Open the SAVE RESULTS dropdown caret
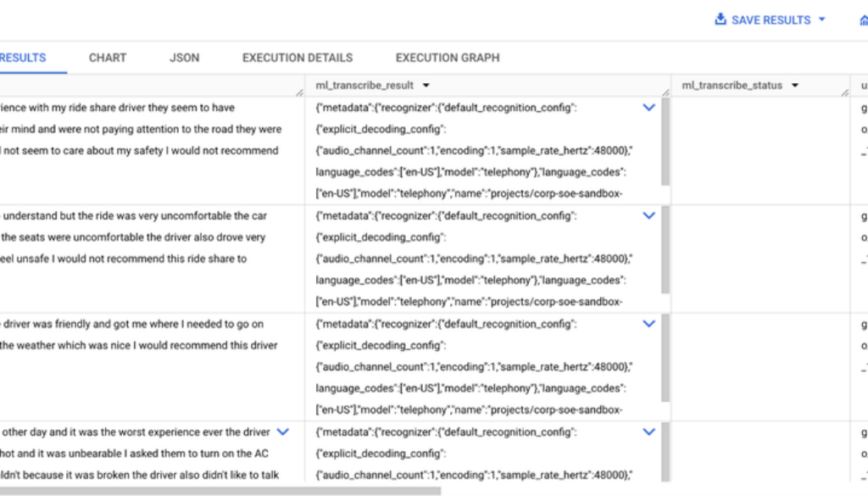Viewport: 868px width, 496px height. click(x=821, y=20)
